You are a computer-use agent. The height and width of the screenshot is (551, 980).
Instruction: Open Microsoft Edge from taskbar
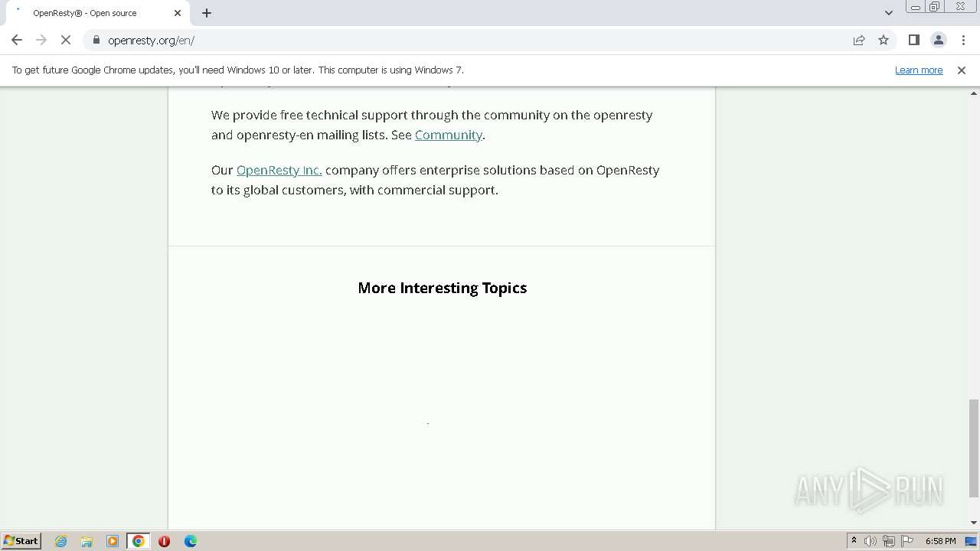191,541
